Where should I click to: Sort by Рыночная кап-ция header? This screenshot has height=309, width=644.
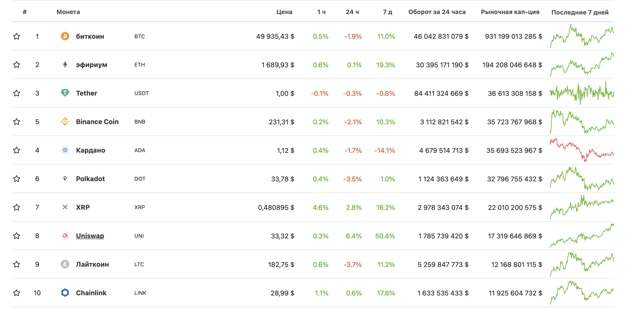point(510,12)
